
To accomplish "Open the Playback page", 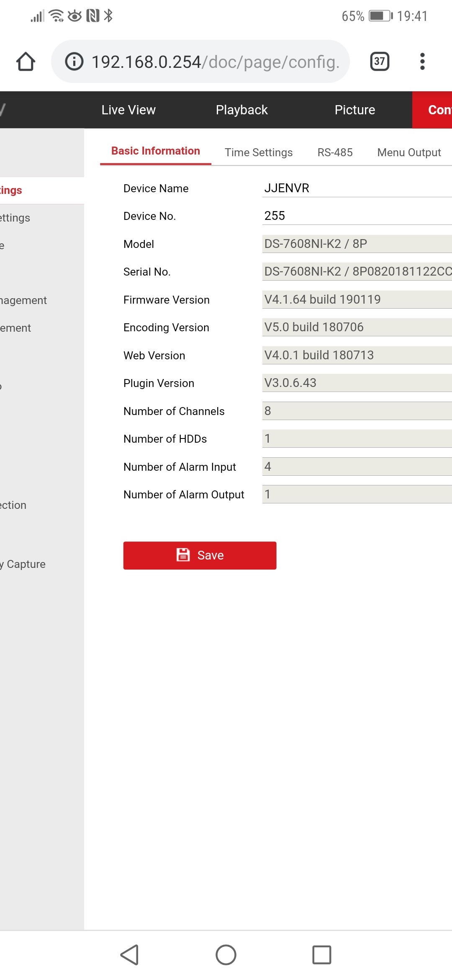I will (241, 110).
